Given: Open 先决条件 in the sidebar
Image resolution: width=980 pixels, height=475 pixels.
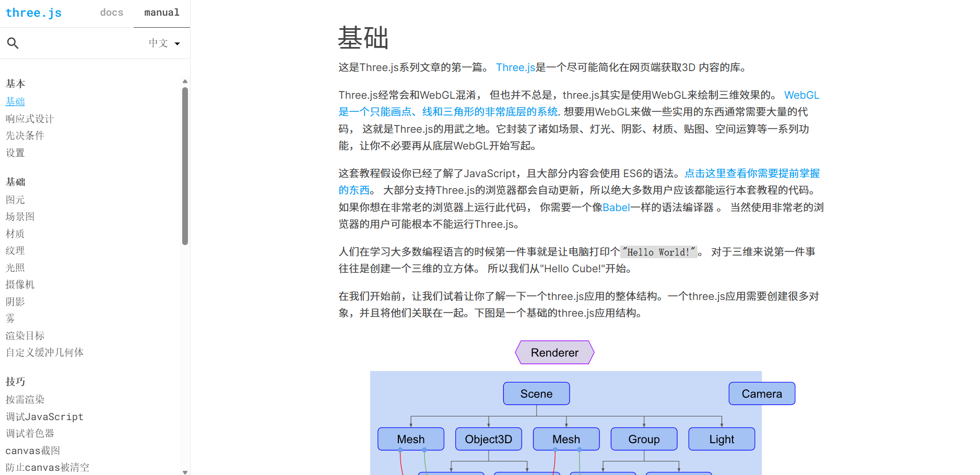Looking at the screenshot, I should click(x=25, y=135).
